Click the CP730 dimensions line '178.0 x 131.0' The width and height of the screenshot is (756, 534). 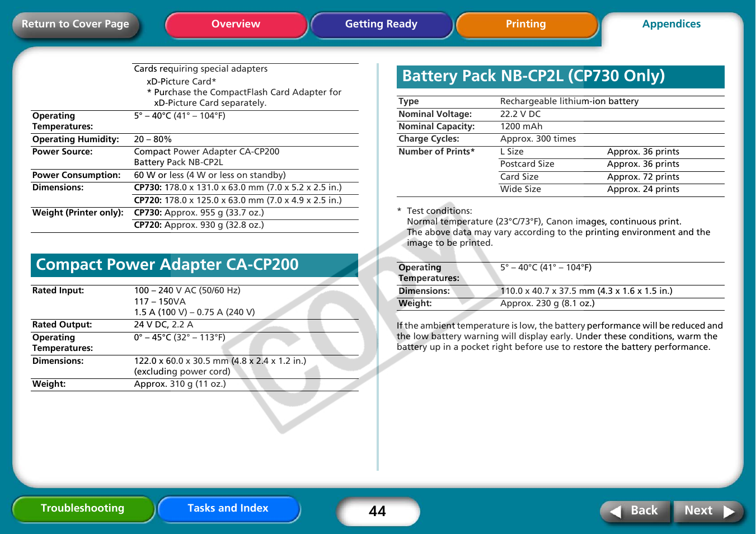pyautogui.click(x=238, y=188)
